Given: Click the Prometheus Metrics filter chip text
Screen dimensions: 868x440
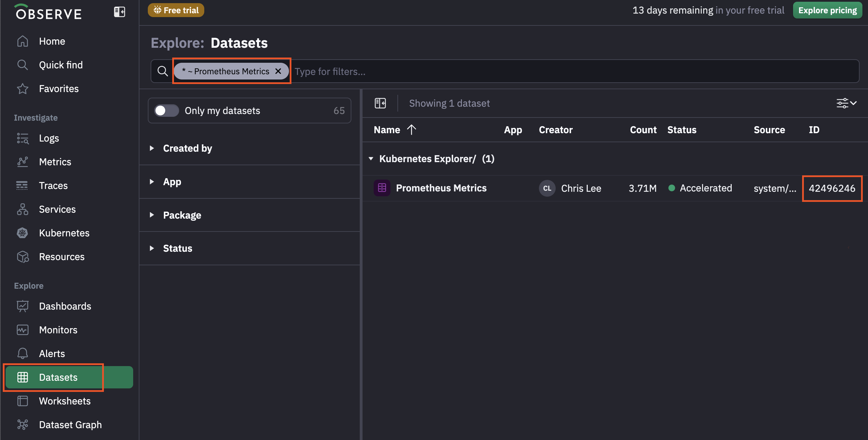Looking at the screenshot, I should 231,71.
